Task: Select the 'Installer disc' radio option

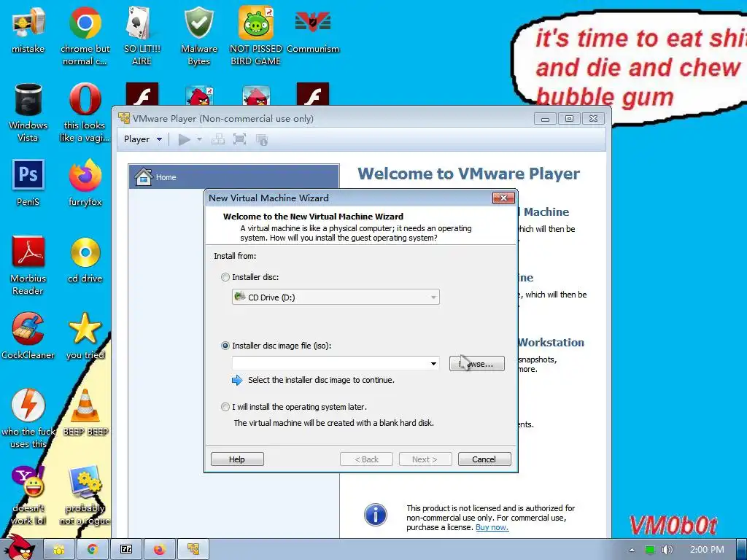Action: [x=225, y=277]
